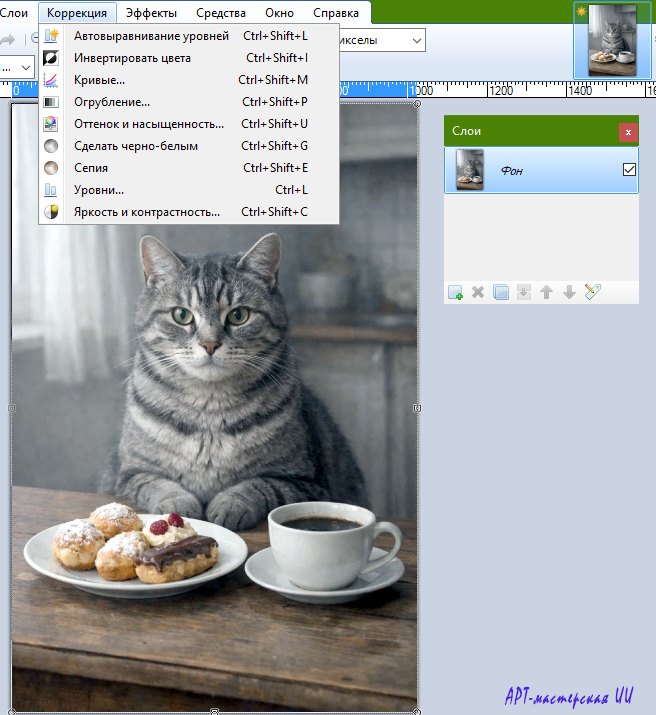Delete layer using the X icon
656x715 pixels.
click(x=478, y=292)
